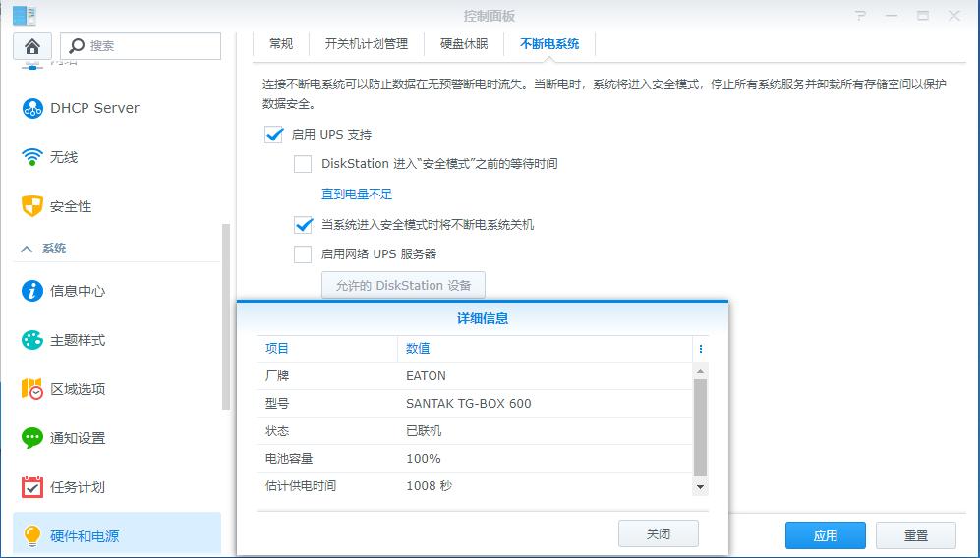Open 安全性 in the sidebar
Viewport: 980px width, 558px height.
(71, 206)
